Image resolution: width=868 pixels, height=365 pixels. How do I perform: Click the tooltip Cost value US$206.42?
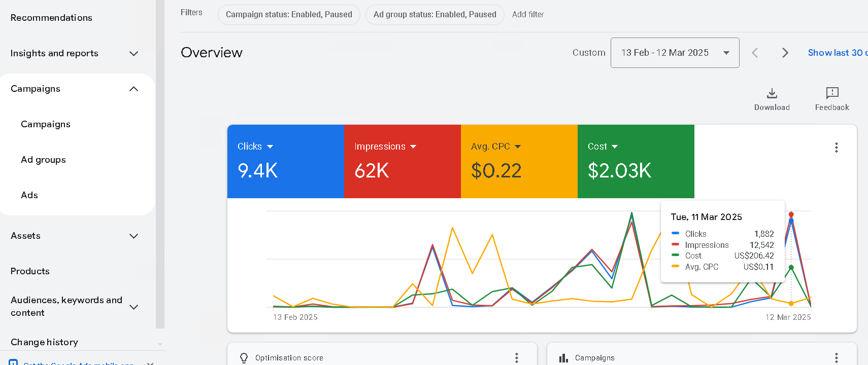pyautogui.click(x=754, y=256)
